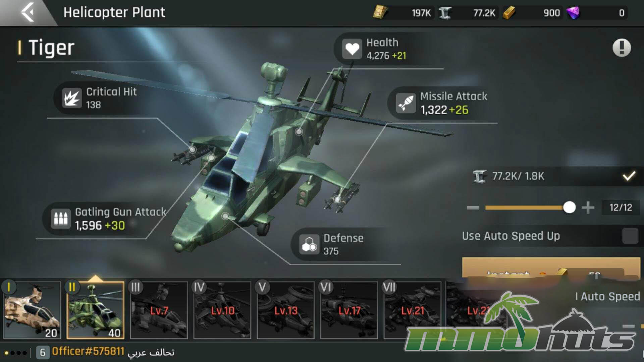Tap the Defense hexagon icon
The height and width of the screenshot is (362, 644).
tap(309, 244)
